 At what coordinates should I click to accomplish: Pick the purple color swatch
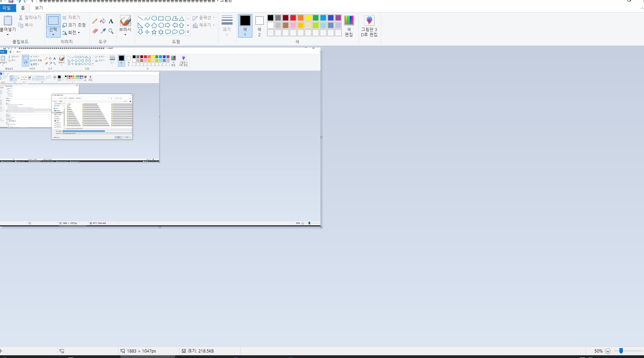tap(338, 18)
